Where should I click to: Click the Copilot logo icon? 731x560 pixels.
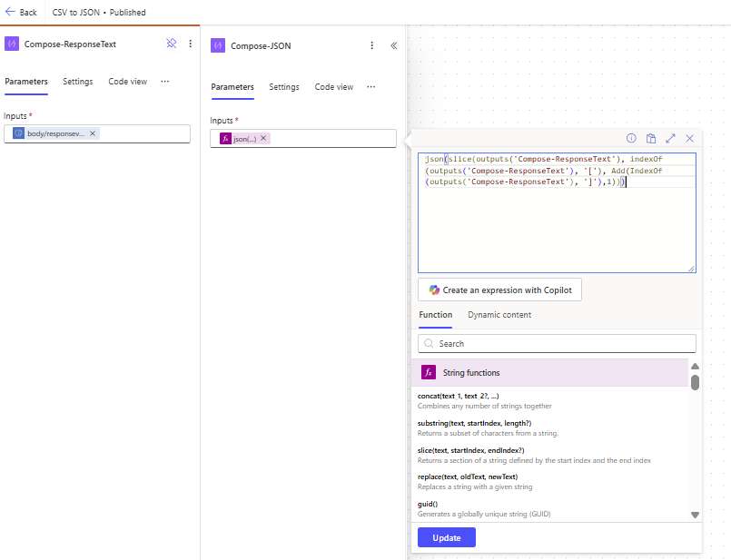(x=434, y=290)
